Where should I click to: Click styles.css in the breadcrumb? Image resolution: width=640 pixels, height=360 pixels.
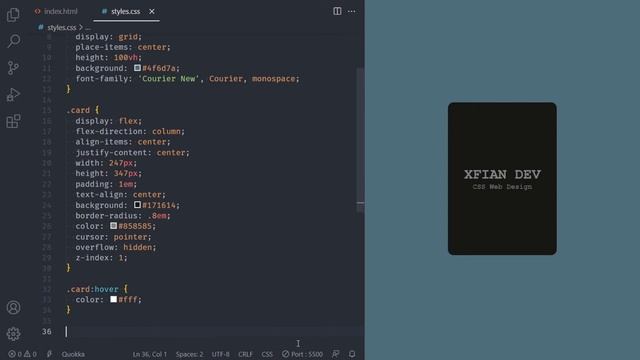(x=61, y=27)
